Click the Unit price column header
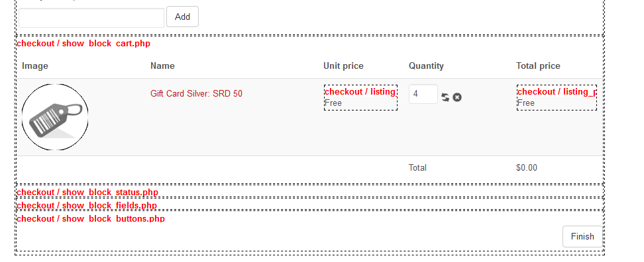Viewport: 644px width, 262px height. 343,66
